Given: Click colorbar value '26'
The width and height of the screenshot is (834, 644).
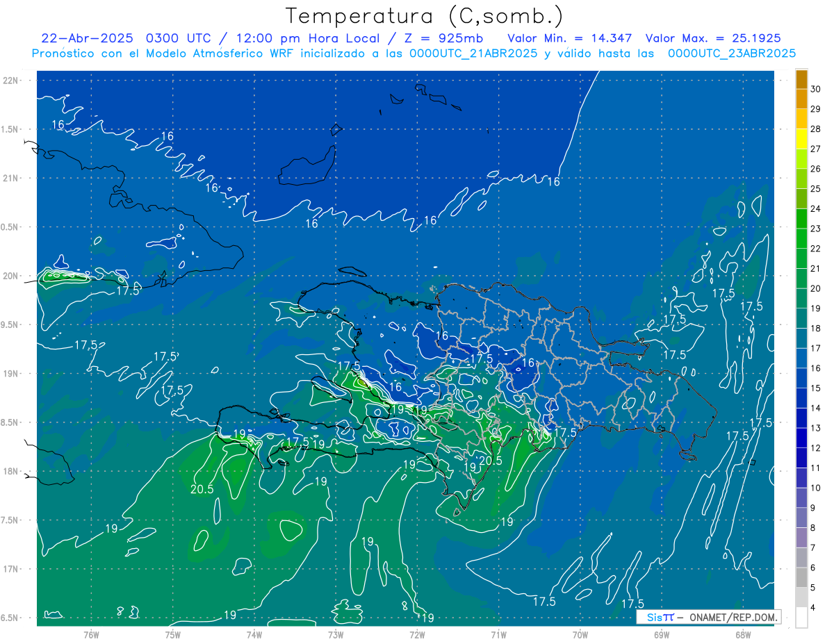Looking at the screenshot, I should pos(817,169).
